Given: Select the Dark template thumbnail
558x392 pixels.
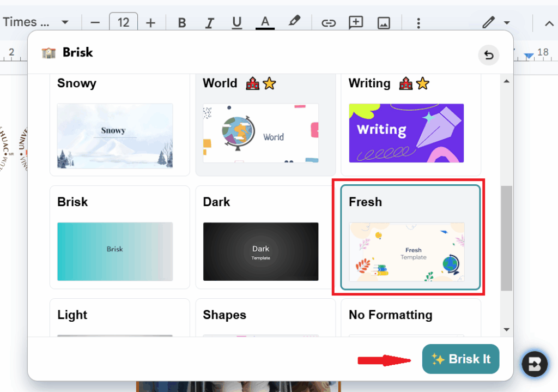Looking at the screenshot, I should click(260, 251).
